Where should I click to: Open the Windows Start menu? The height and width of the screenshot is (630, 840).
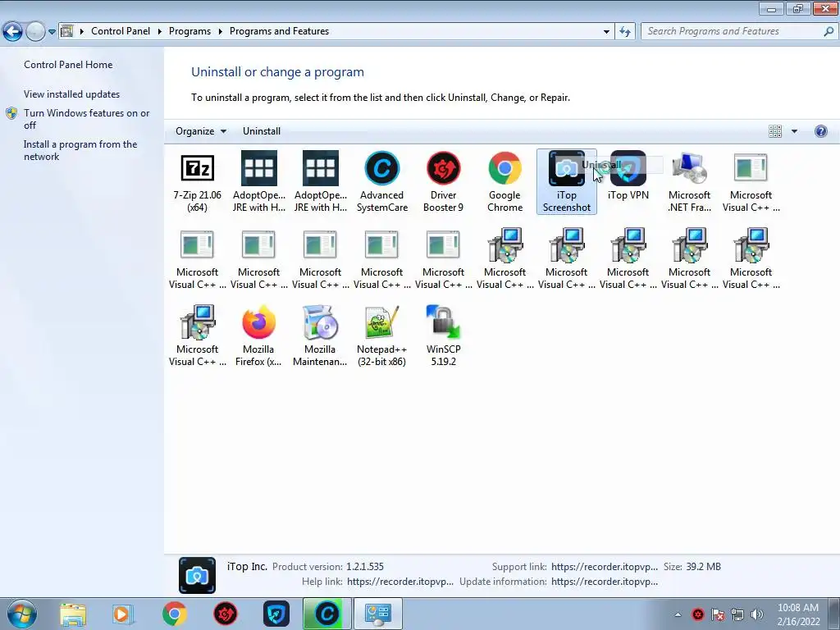22,614
